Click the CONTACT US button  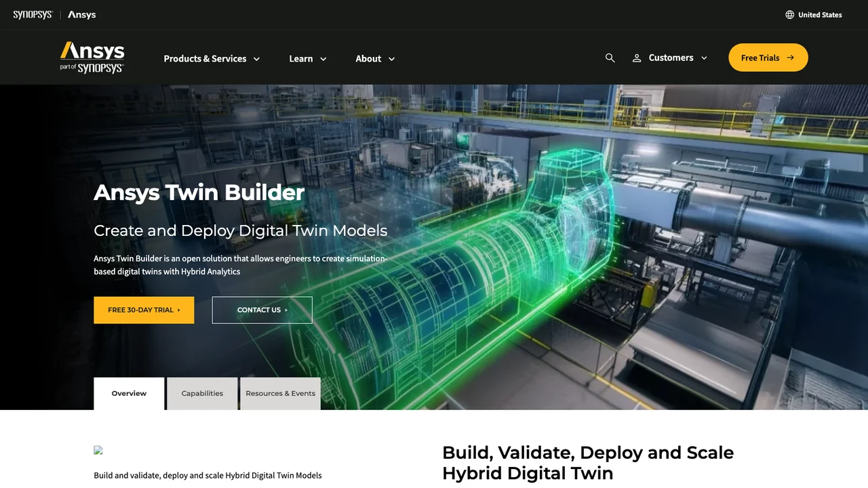click(x=262, y=310)
